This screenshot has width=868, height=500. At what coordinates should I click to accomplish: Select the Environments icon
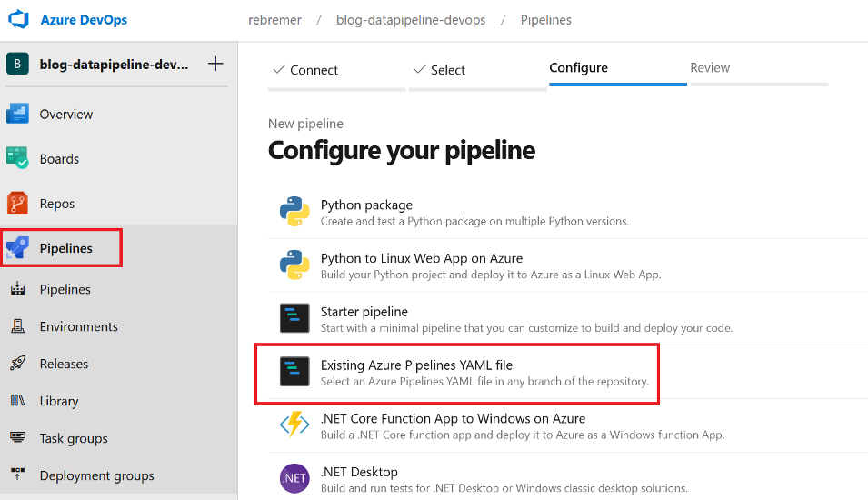[x=18, y=326]
